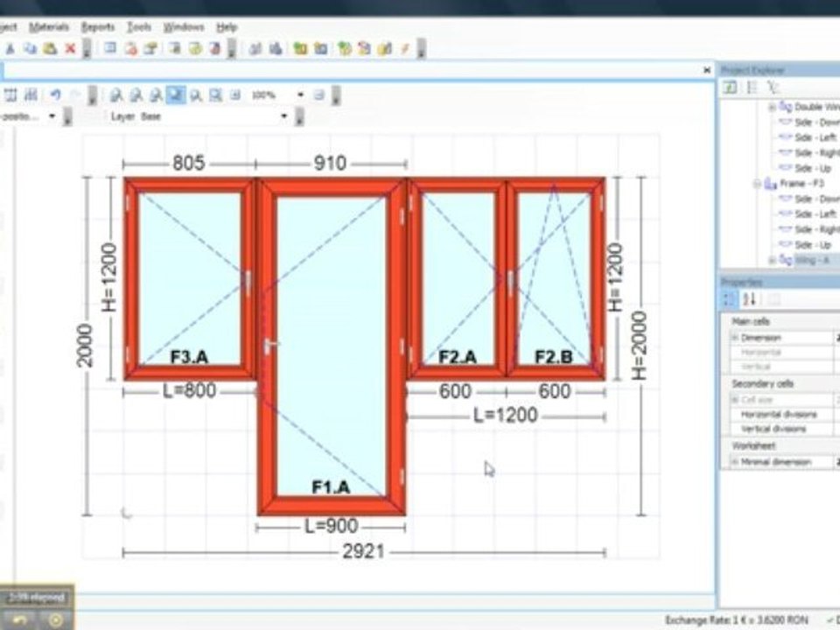The height and width of the screenshot is (630, 840).
Task: Click the highlighted zoom tool icon
Action: pyautogui.click(x=175, y=94)
